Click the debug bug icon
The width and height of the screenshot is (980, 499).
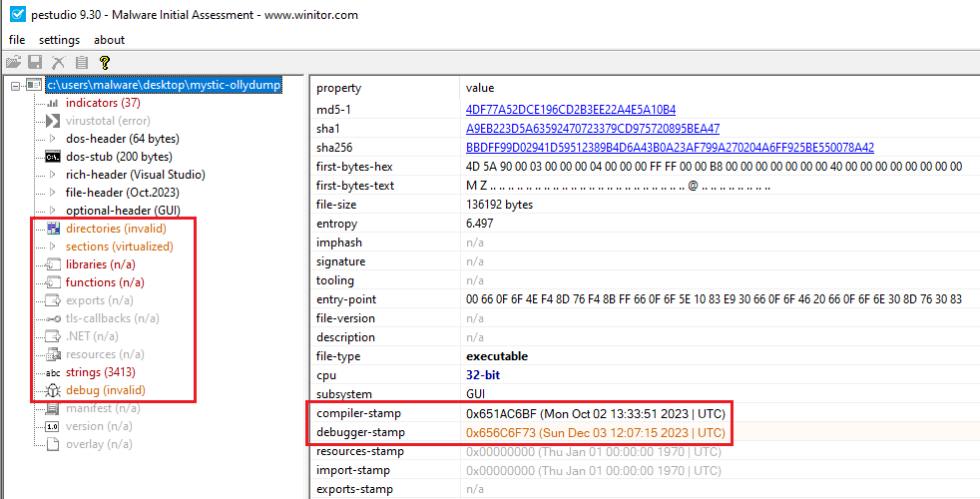point(53,390)
